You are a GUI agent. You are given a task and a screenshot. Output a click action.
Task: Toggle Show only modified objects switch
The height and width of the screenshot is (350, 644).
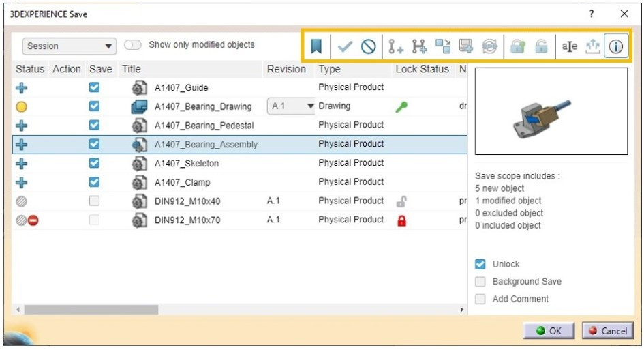[x=133, y=45]
